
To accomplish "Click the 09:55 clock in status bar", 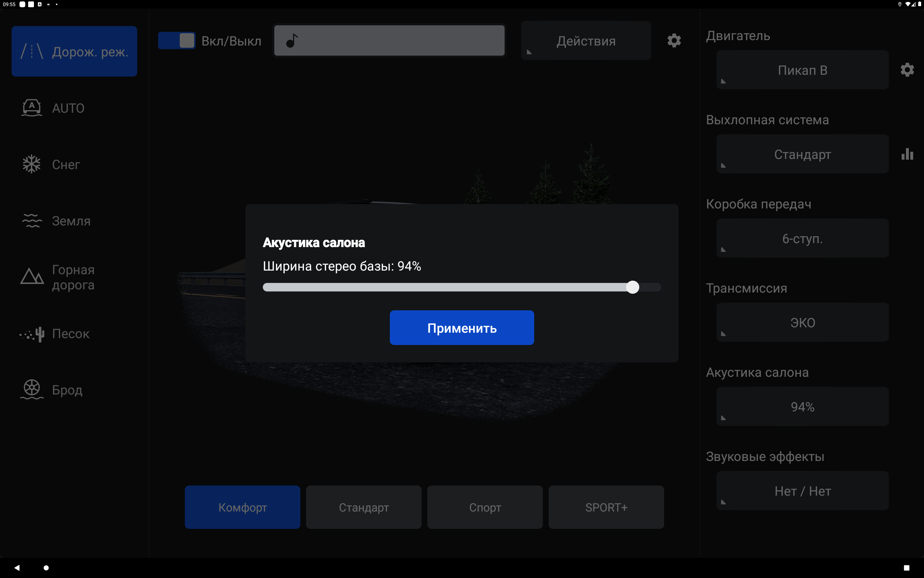I will pyautogui.click(x=9, y=4).
